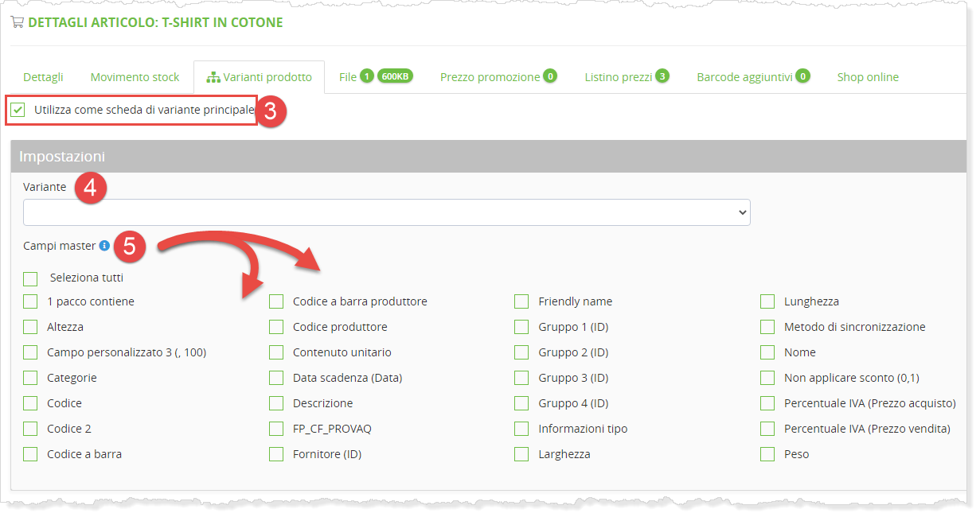Image resolution: width=980 pixels, height=517 pixels.
Task: Toggle the Metodo di sincronizzazione checkbox
Action: click(767, 327)
